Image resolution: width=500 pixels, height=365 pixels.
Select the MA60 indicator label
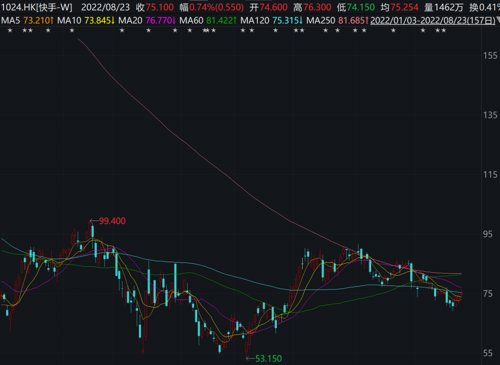191,21
